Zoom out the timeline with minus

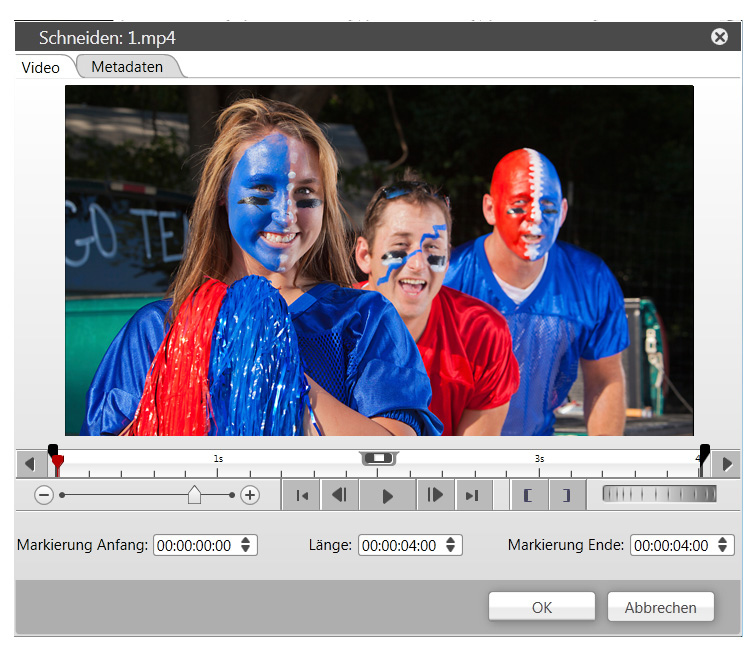tap(44, 495)
